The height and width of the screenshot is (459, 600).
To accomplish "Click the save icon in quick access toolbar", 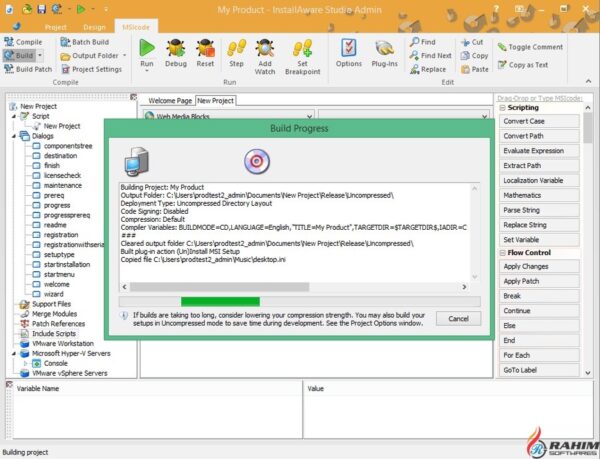I will pos(42,9).
